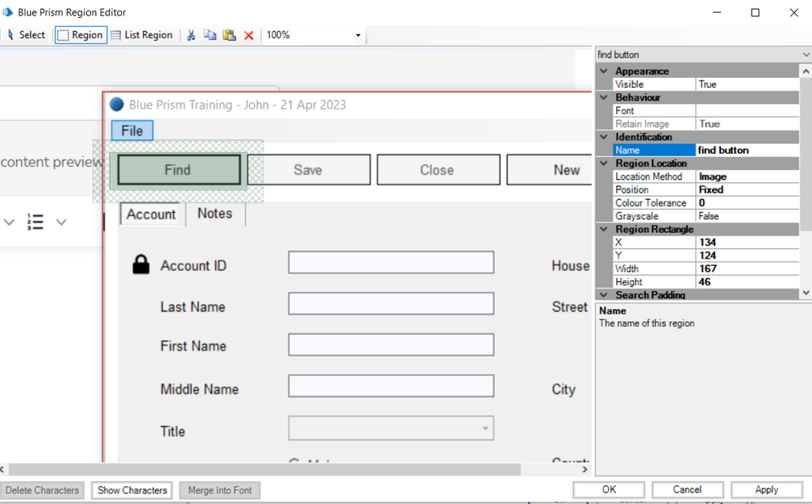Select the Colour Tolerance property row
812x504 pixels.
point(650,203)
